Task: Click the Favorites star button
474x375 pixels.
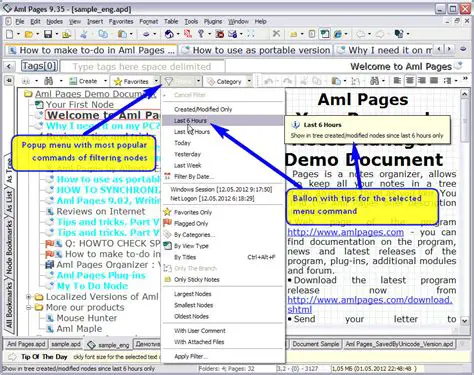Action: pos(131,81)
